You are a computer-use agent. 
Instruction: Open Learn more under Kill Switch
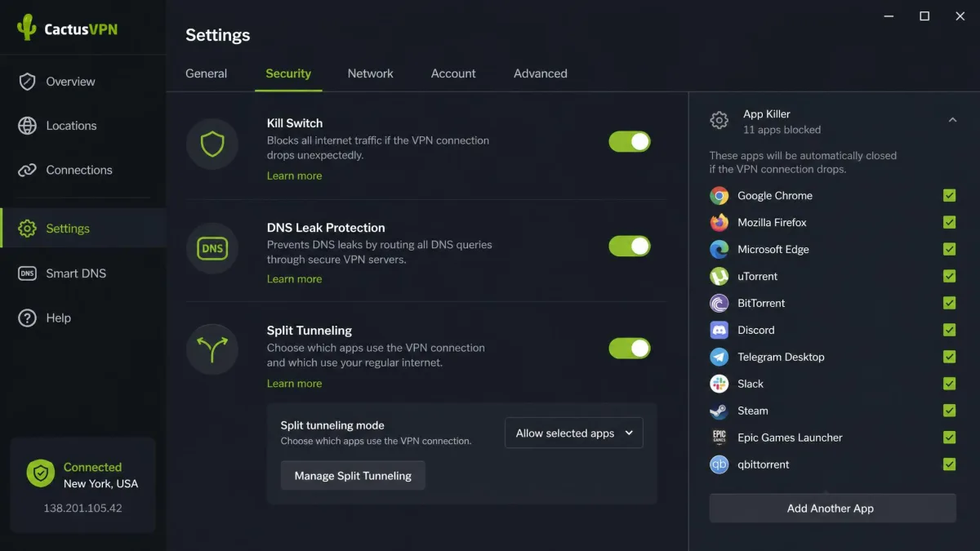(295, 176)
